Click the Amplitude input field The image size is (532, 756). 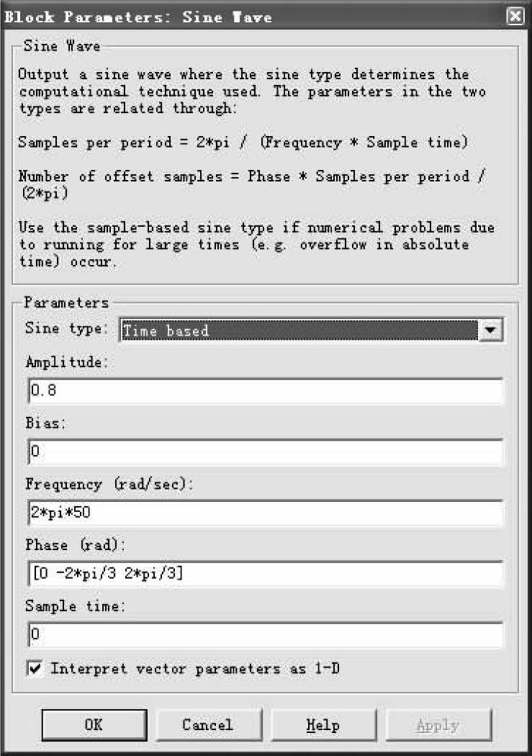coord(265,392)
